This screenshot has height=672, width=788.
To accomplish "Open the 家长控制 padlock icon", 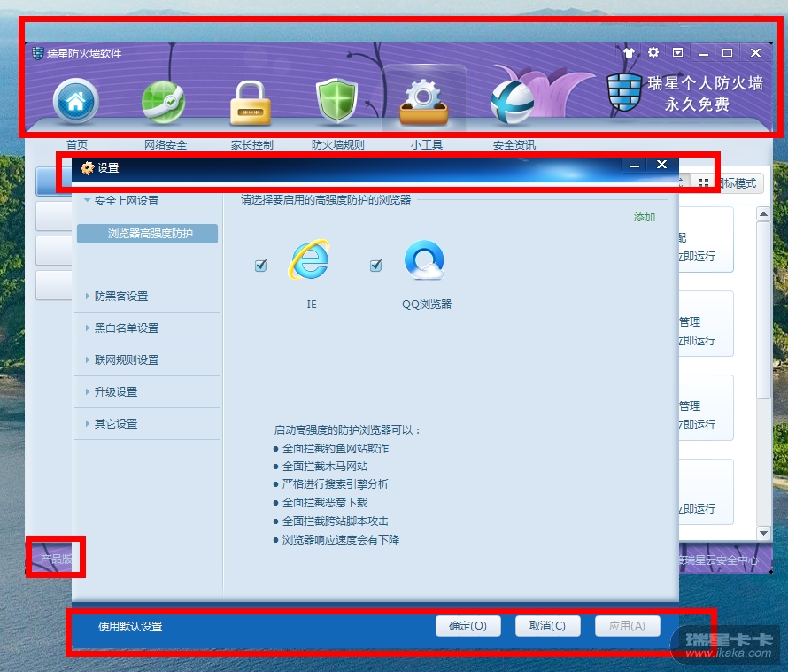I will pyautogui.click(x=251, y=103).
